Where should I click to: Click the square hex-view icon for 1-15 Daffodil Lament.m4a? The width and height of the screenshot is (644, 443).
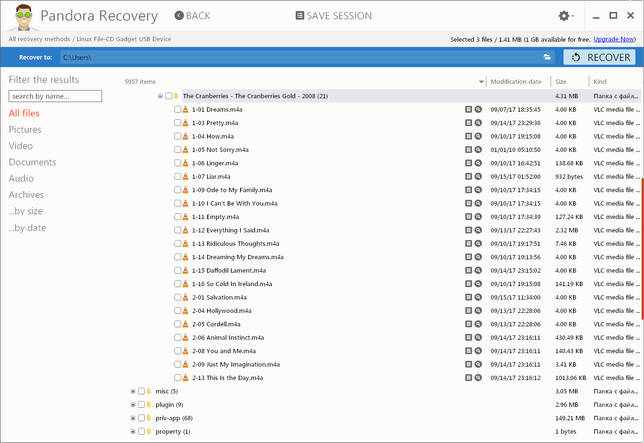tap(468, 270)
